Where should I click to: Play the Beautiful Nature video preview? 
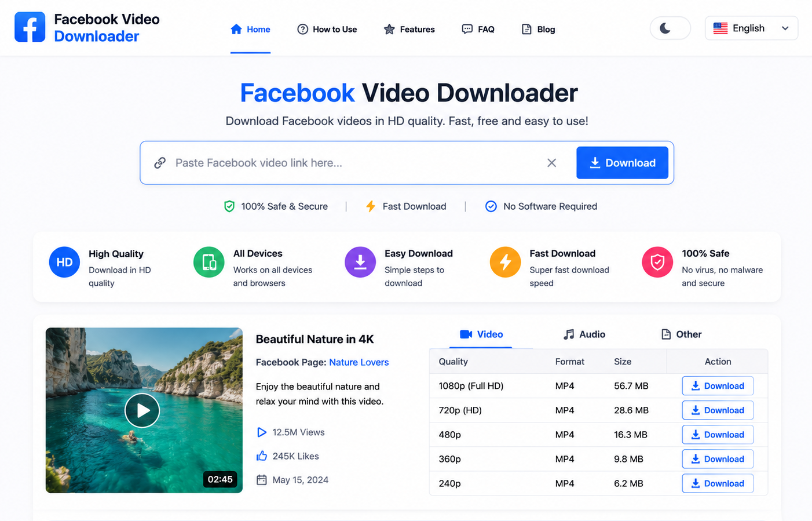[x=142, y=410]
